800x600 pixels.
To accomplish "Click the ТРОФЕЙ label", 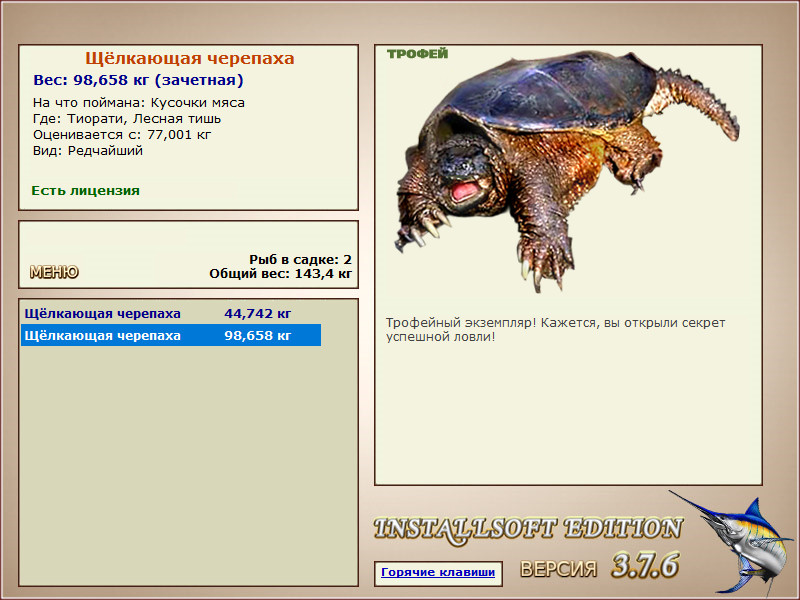I will pos(417,54).
